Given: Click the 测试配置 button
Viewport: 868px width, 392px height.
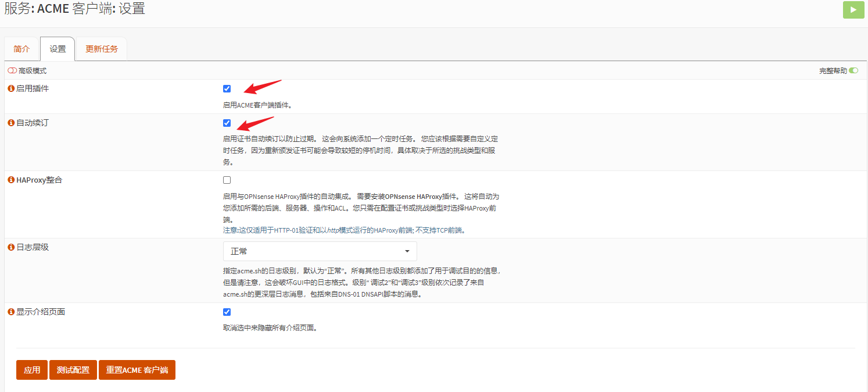Looking at the screenshot, I should tap(73, 370).
